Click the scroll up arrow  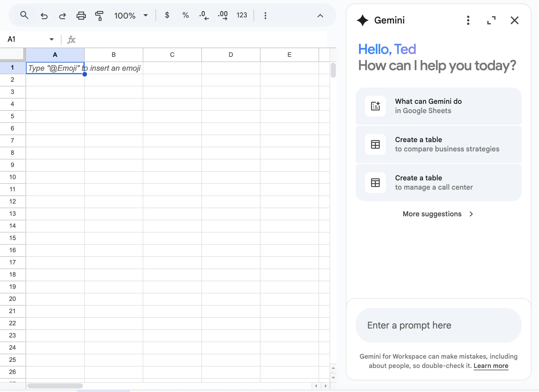click(333, 368)
